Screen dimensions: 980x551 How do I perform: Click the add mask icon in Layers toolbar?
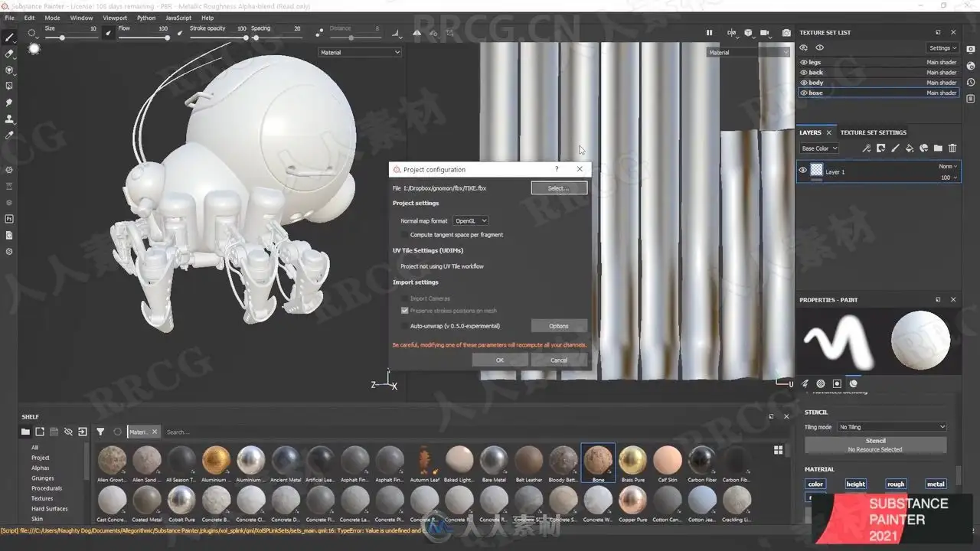pyautogui.click(x=881, y=148)
